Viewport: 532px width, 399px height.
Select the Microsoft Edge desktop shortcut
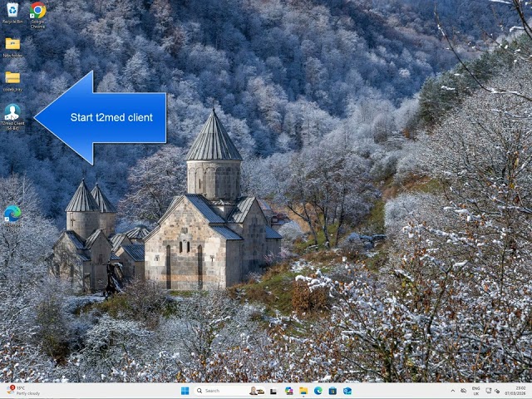[12, 218]
